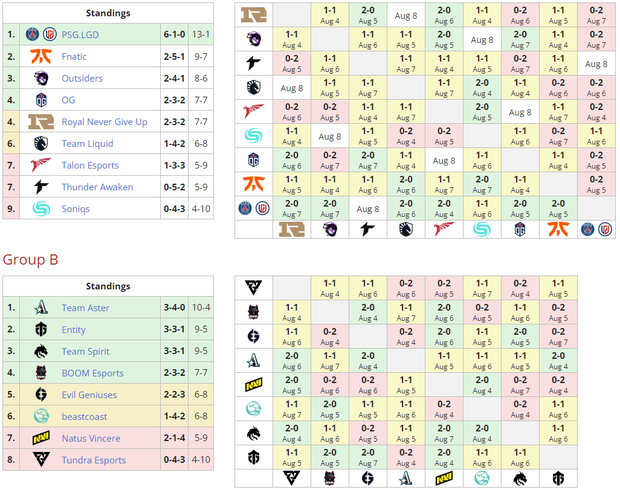Click Talon logo in Group A crosstable bottom row
620x490 pixels.
point(444,229)
